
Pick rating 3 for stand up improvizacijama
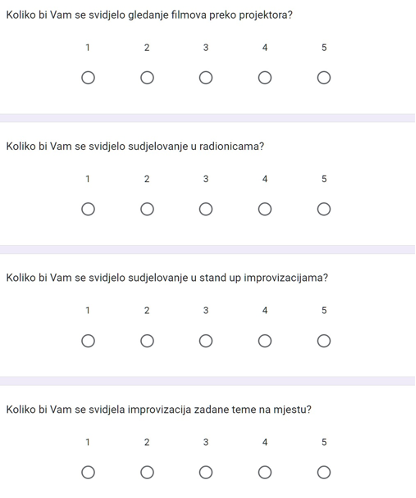pos(206,341)
